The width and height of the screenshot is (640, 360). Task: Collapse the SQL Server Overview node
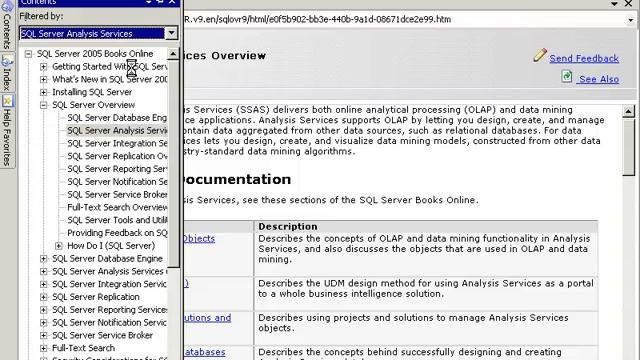pyautogui.click(x=43, y=105)
